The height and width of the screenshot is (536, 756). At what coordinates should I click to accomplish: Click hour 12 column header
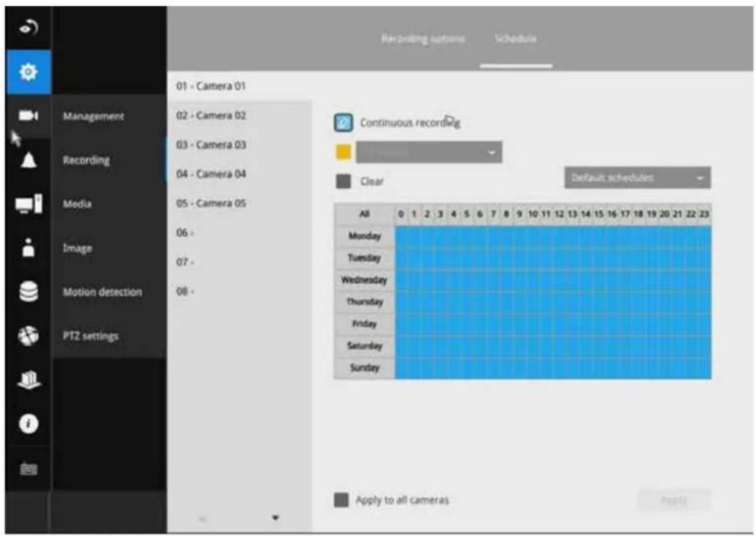pos(559,213)
